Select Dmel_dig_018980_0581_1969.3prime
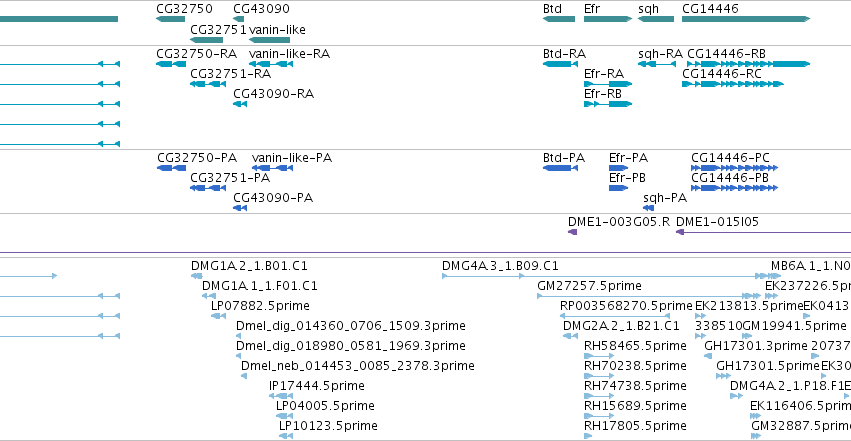The width and height of the screenshot is (851, 441). [238, 356]
